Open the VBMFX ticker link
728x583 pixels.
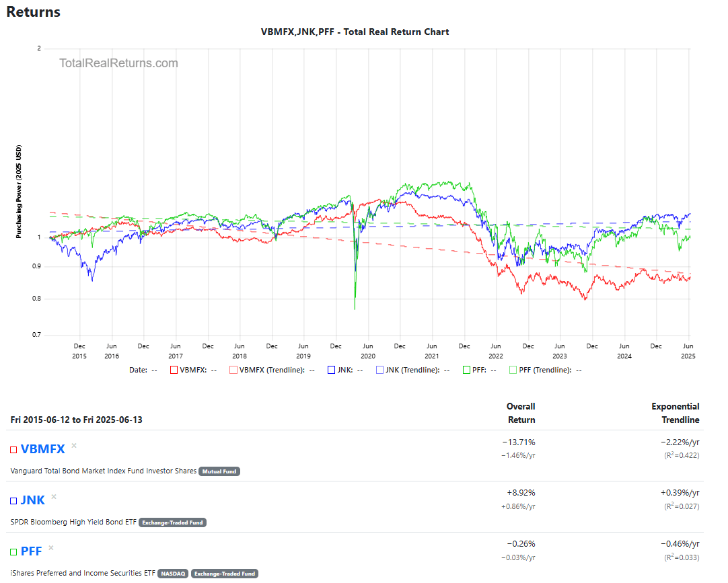[42, 449]
